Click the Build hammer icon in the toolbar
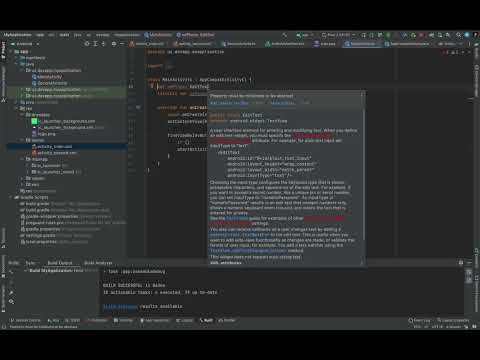 coord(284,35)
